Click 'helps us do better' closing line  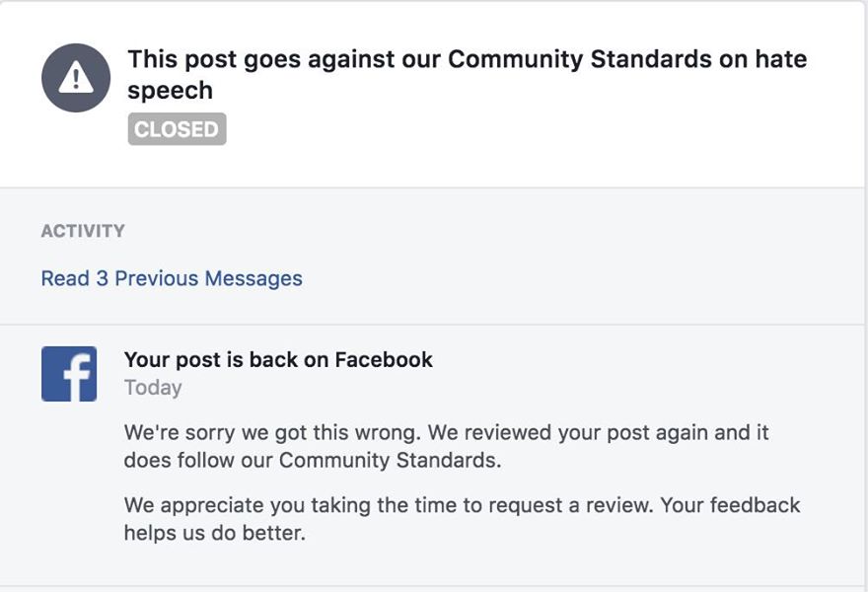click(215, 533)
